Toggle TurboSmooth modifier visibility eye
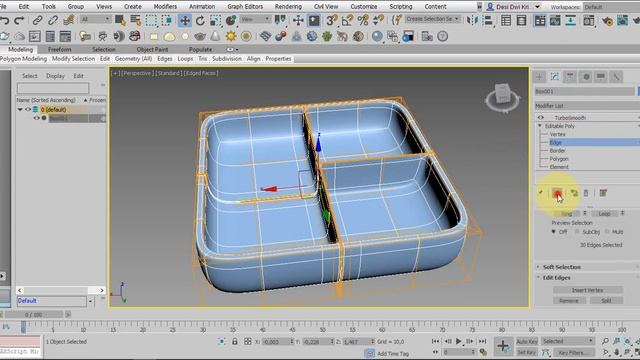Screen dimensions: 640x360 541,118
